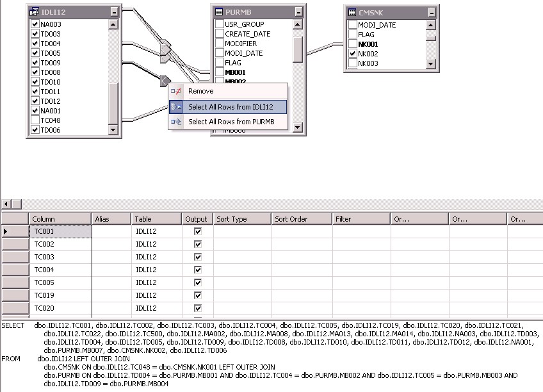The image size is (543, 392).
Task: Select the Alias column header
Action: tap(111, 219)
